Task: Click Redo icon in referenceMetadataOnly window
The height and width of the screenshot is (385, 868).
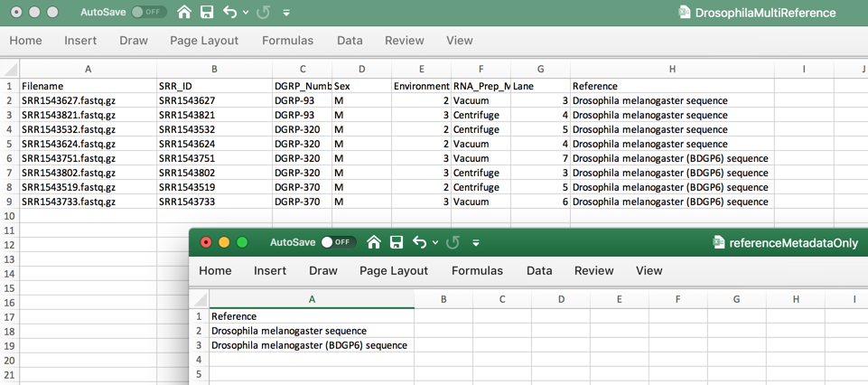Action: (x=453, y=242)
